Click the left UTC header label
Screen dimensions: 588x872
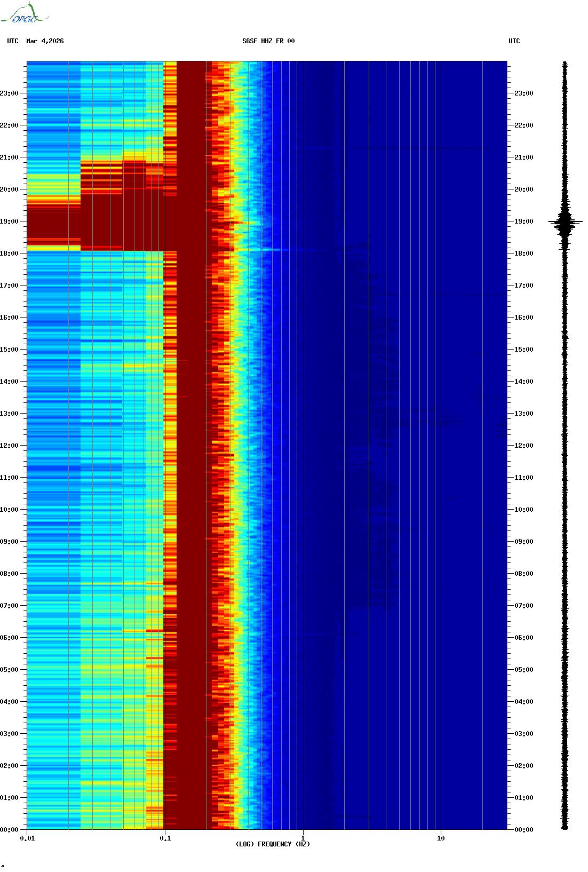(13, 41)
